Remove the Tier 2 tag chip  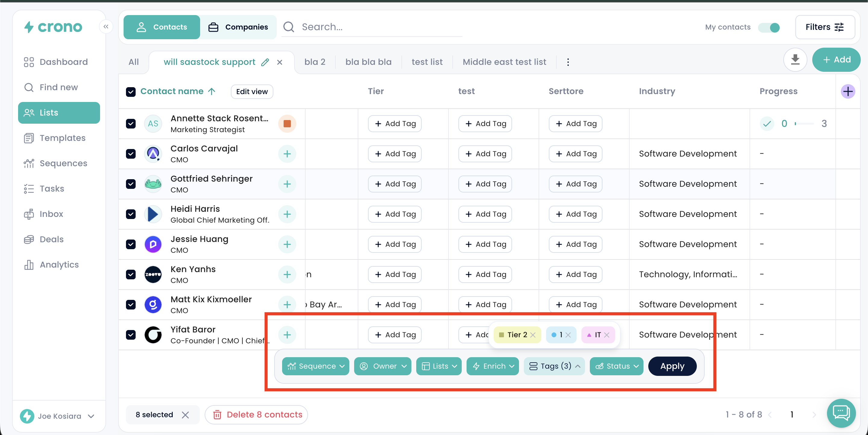[x=533, y=335]
